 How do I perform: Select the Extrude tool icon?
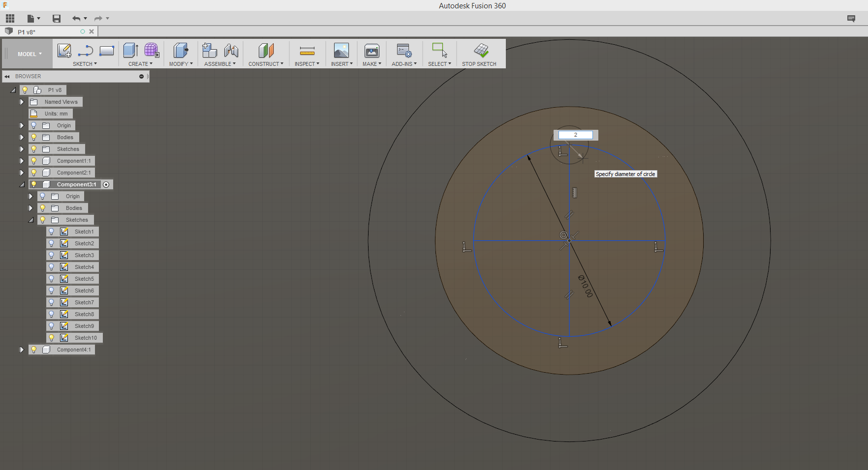coord(130,50)
